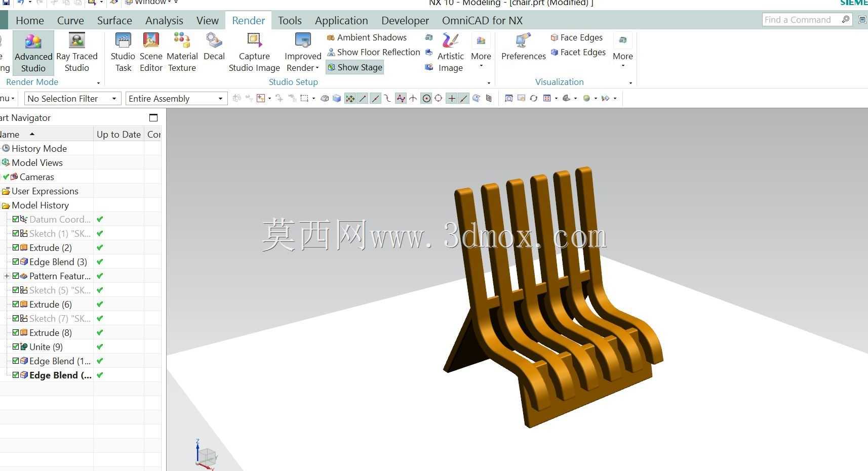This screenshot has width=868, height=471.
Task: Launch the Scene Editor
Action: tap(151, 53)
